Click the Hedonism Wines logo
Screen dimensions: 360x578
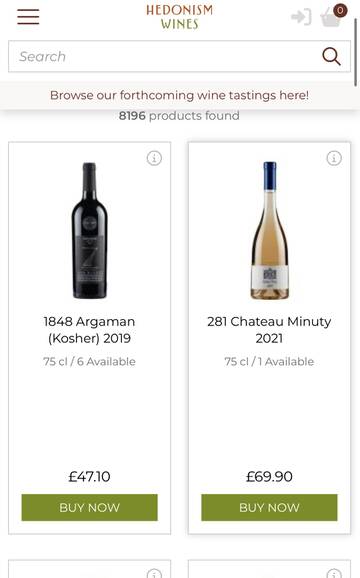coord(179,17)
